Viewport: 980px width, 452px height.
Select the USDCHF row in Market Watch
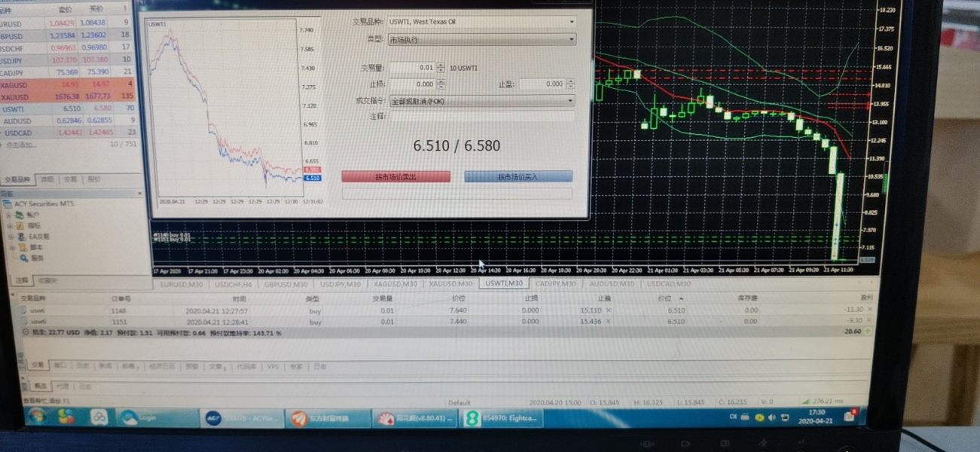66,47
